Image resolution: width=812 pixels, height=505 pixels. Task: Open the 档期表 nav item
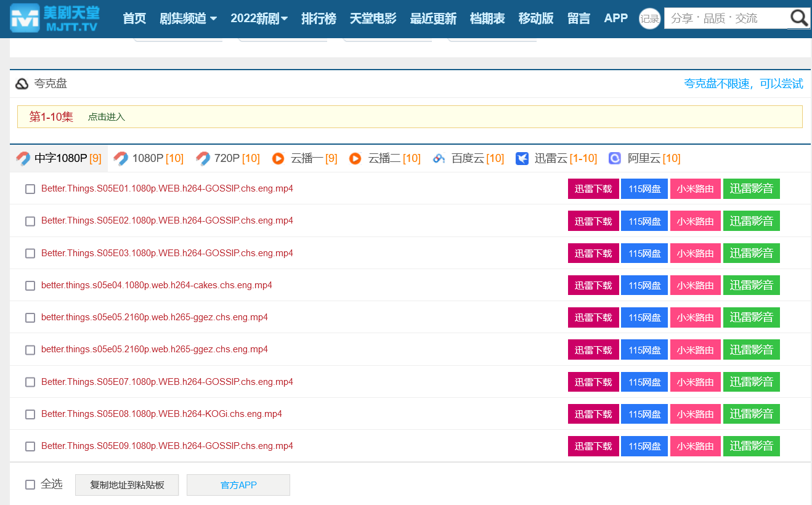point(487,18)
